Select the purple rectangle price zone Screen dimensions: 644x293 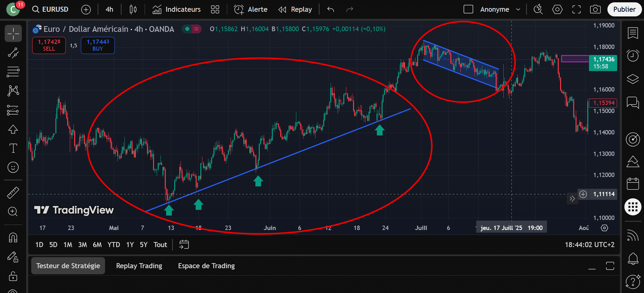(x=575, y=59)
